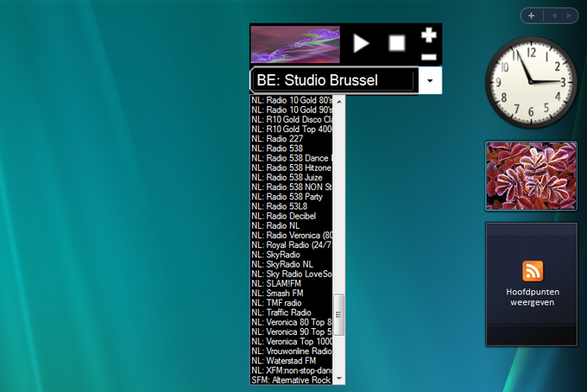Pick NL: Radio 227 station
Image resolution: width=587 pixels, height=392 pixels.
(291, 138)
